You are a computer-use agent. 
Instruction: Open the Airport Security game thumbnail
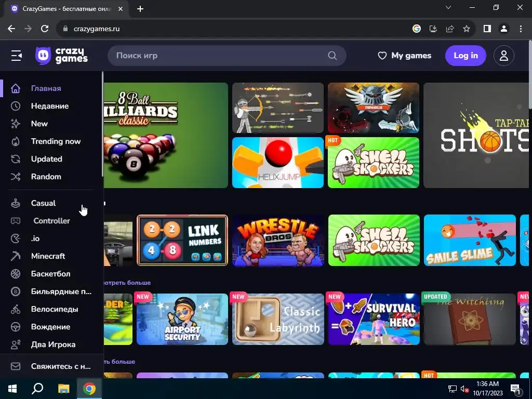[x=182, y=320]
